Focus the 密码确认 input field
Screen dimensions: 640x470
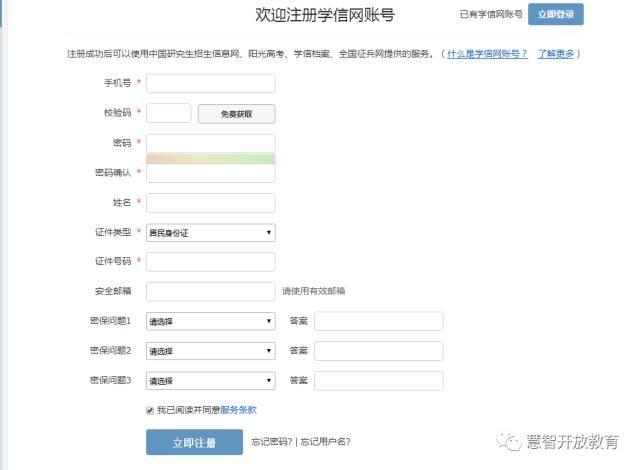(x=211, y=173)
